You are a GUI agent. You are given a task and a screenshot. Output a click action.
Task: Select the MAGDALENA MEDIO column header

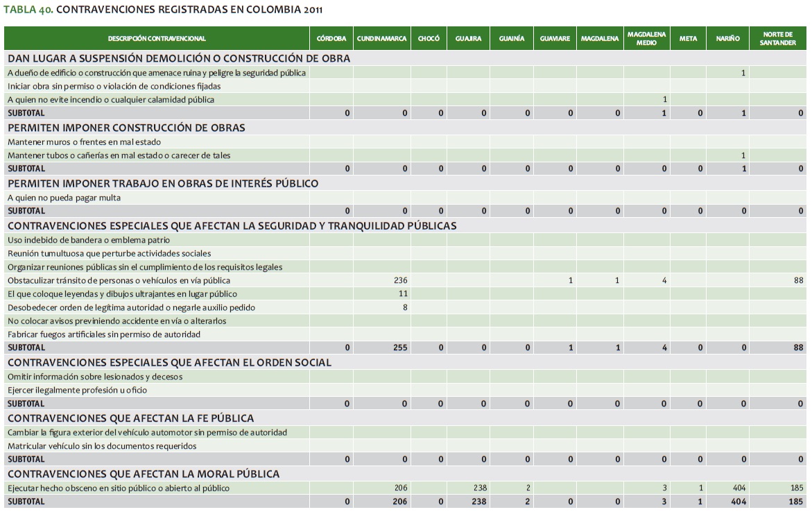point(646,39)
